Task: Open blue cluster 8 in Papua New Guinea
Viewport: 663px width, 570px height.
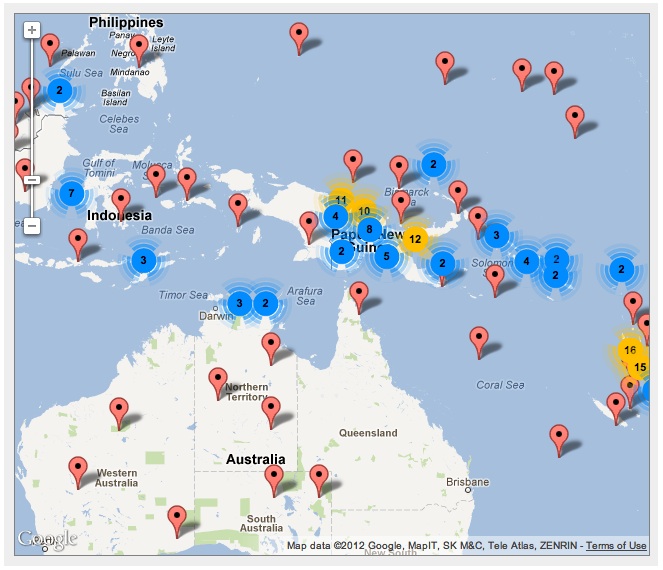Action: pos(369,229)
